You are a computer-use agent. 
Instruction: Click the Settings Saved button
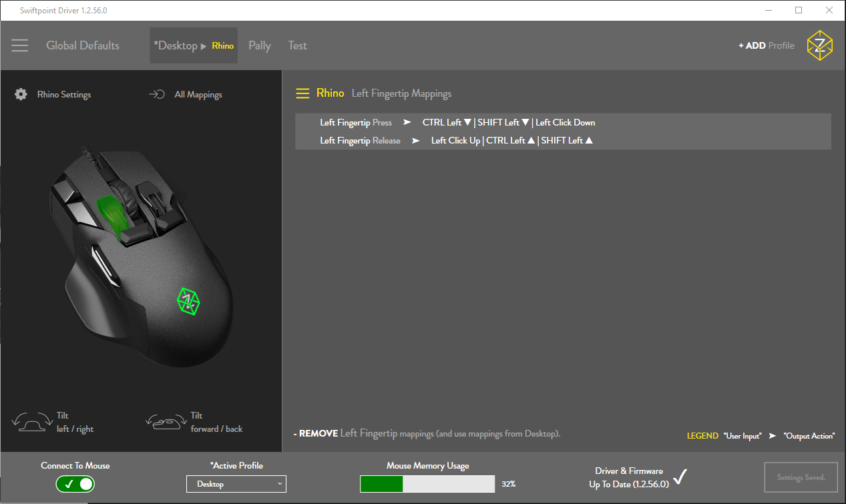(801, 477)
